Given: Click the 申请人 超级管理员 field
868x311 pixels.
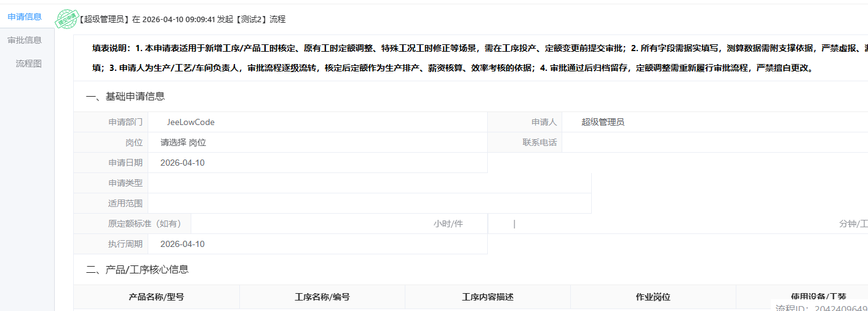Looking at the screenshot, I should [714, 122].
